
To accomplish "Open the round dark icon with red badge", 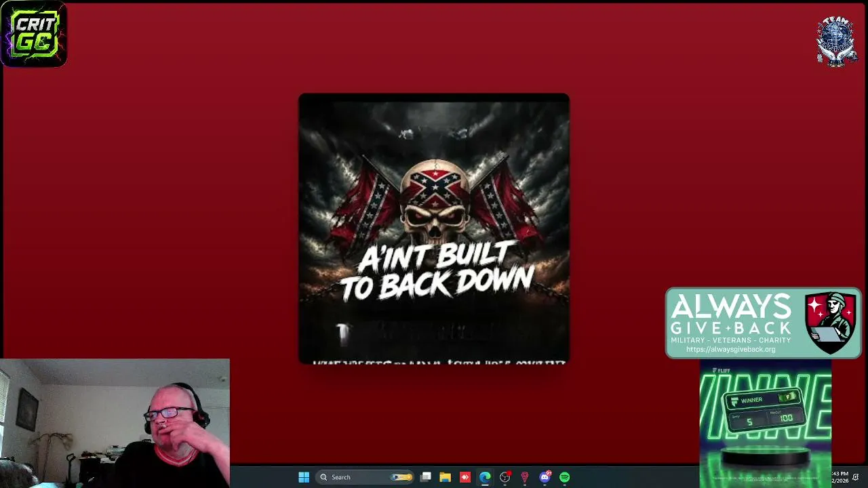I will click(505, 477).
